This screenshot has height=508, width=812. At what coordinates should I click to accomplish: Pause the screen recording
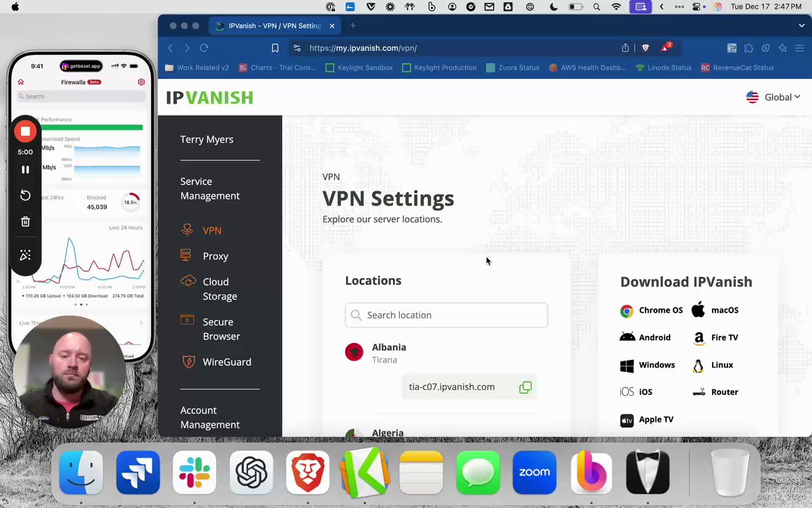(x=25, y=169)
